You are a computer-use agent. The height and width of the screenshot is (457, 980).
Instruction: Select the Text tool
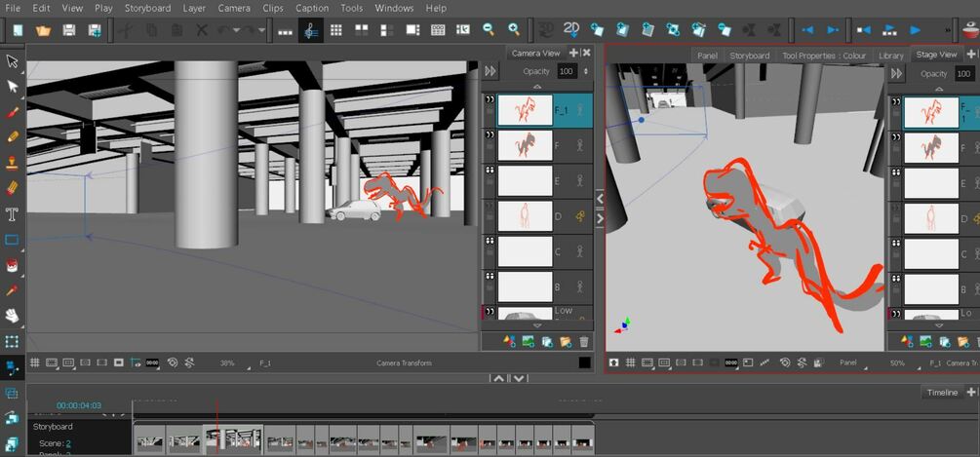pyautogui.click(x=12, y=214)
